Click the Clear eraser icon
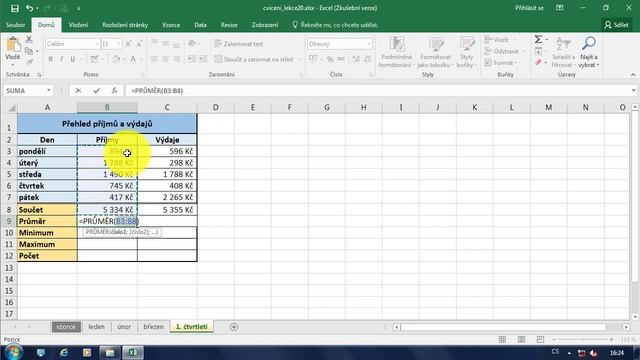Image resolution: width=640 pixels, height=360 pixels. pos(538,62)
